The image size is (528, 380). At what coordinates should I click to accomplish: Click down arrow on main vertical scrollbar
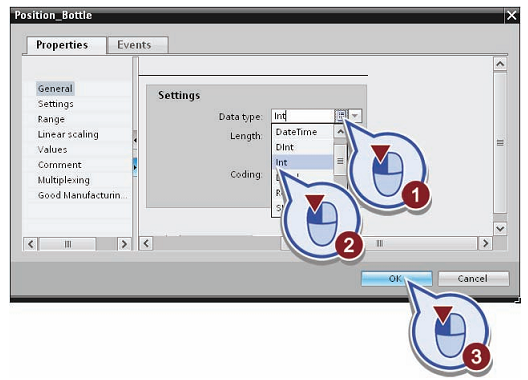500,229
